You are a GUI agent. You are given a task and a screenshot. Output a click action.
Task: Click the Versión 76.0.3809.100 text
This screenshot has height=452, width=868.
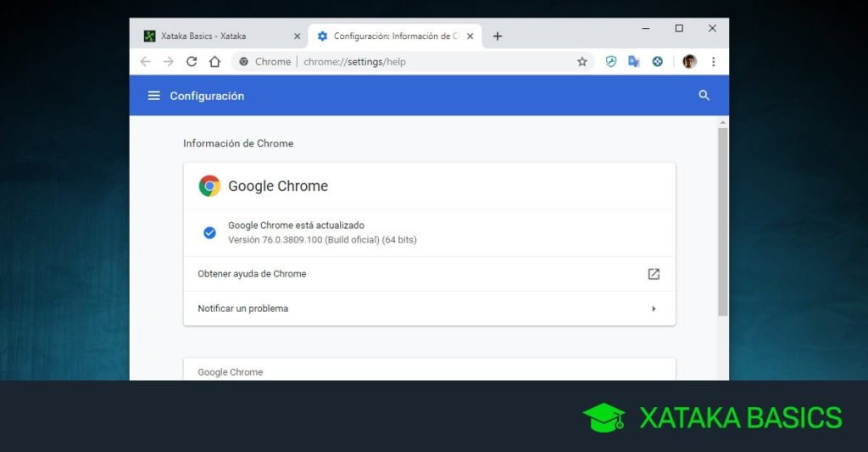322,240
